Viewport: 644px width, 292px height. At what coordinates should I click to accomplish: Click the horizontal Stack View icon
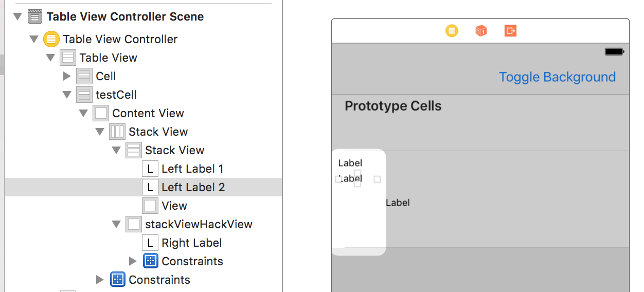pos(117,132)
